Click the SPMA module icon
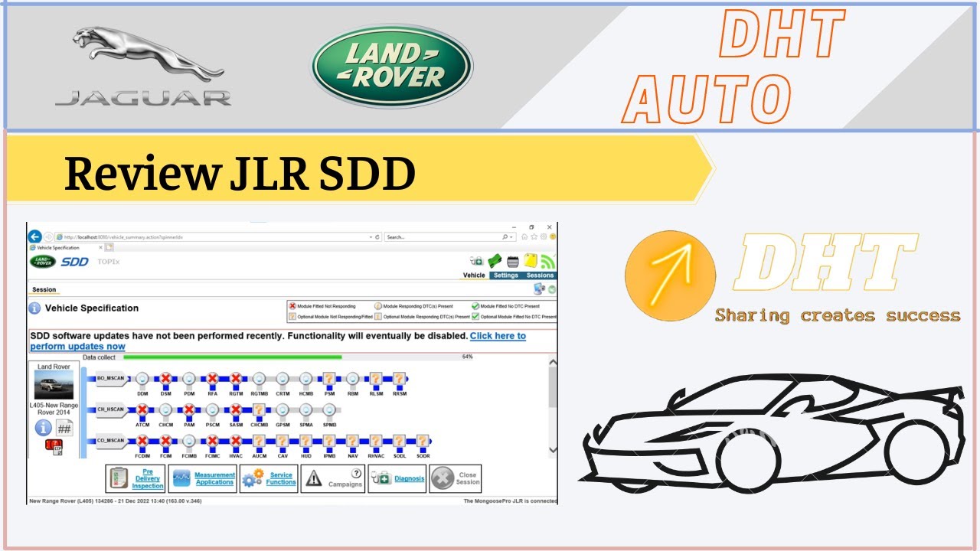Viewport: 980px width, 551px height. click(x=306, y=409)
